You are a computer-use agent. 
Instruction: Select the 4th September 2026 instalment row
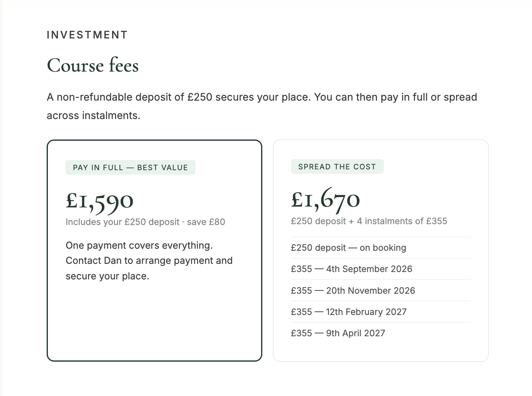pos(381,269)
